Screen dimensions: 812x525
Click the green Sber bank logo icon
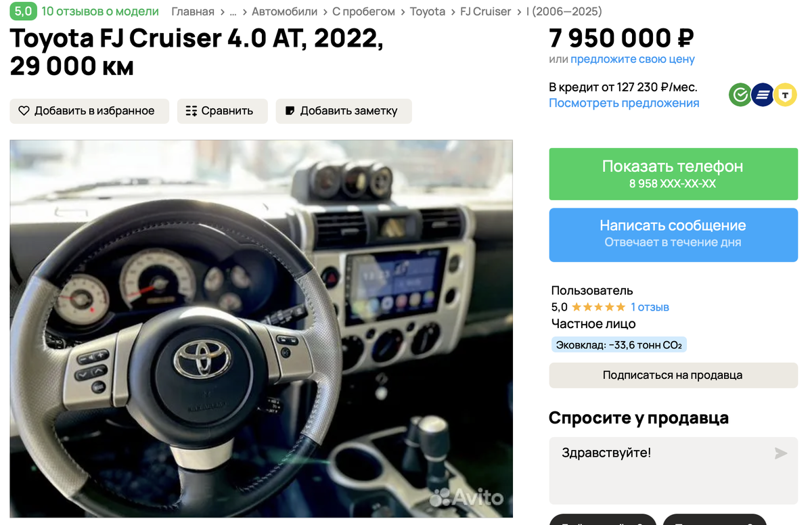pos(740,95)
